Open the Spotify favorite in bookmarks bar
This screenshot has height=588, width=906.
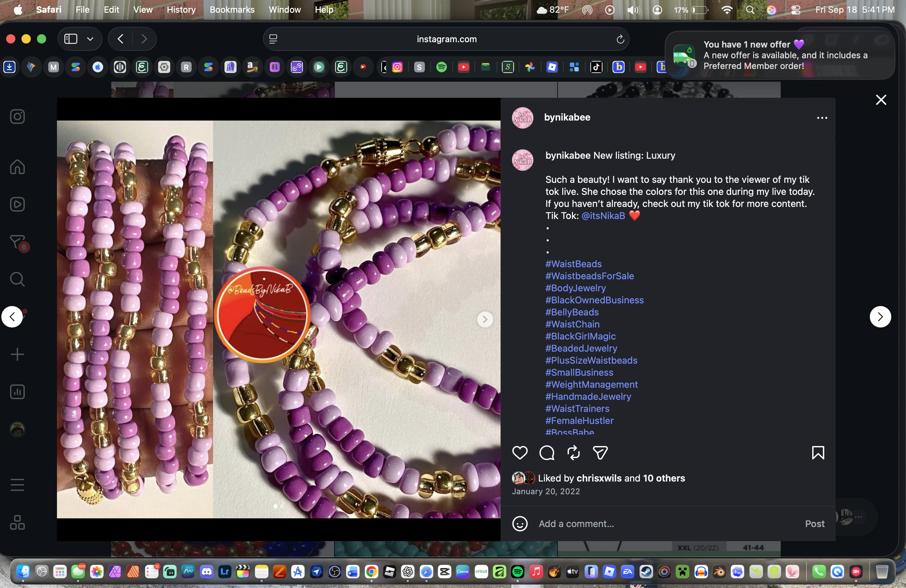point(442,67)
